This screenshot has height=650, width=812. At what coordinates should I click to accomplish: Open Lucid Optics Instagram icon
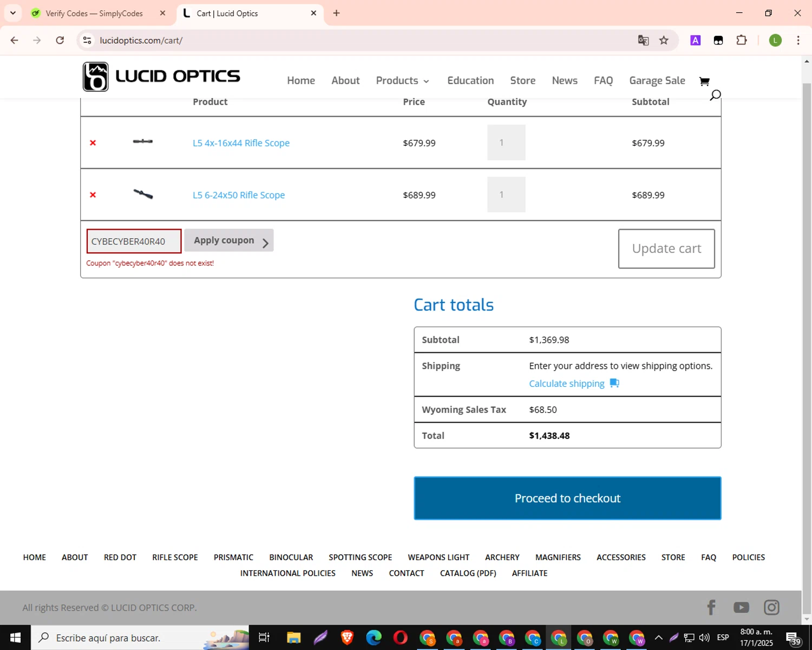point(771,607)
